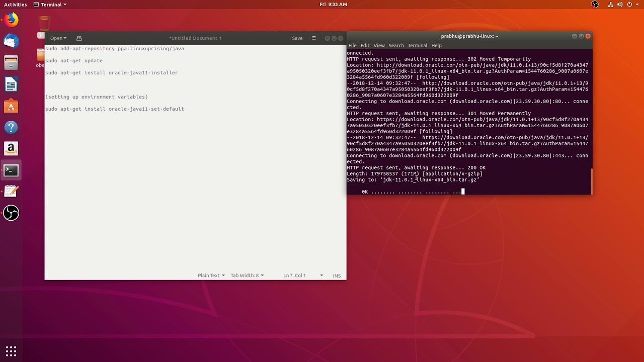
Task: Click the oracle-java11-set-default line
Action: [x=114, y=109]
